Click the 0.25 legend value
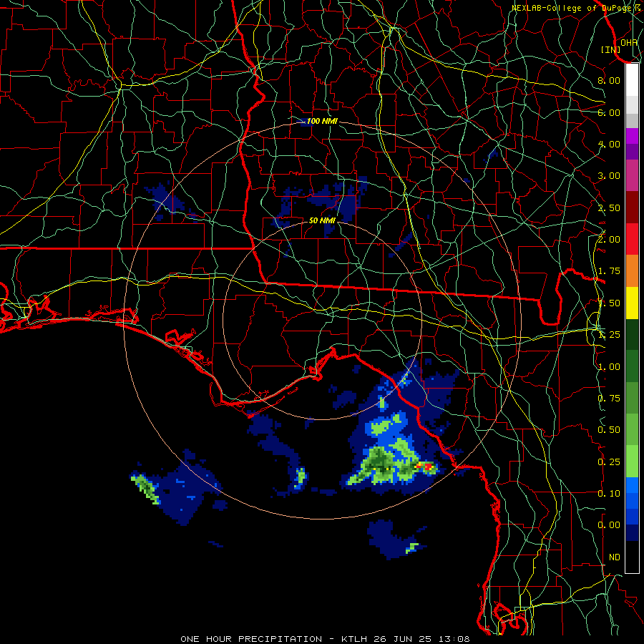This screenshot has height=644, width=644. [x=609, y=462]
